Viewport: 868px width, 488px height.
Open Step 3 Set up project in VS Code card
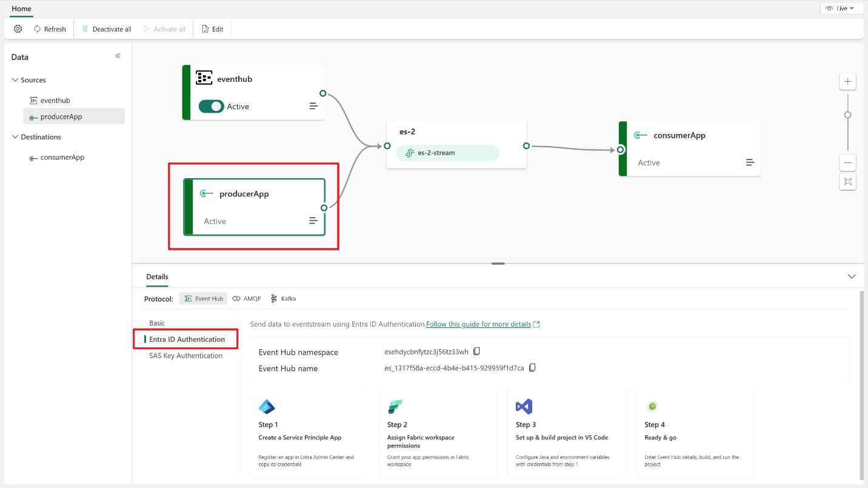566,433
